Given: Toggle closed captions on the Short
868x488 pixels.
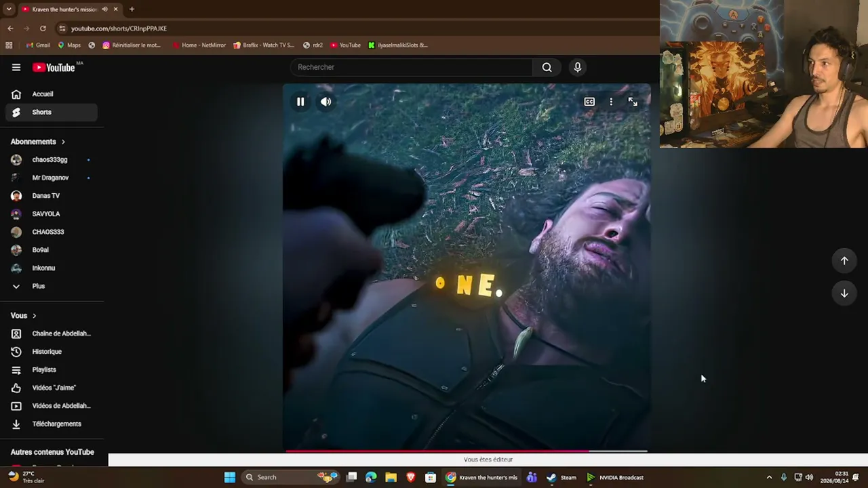Looking at the screenshot, I should click(x=589, y=102).
